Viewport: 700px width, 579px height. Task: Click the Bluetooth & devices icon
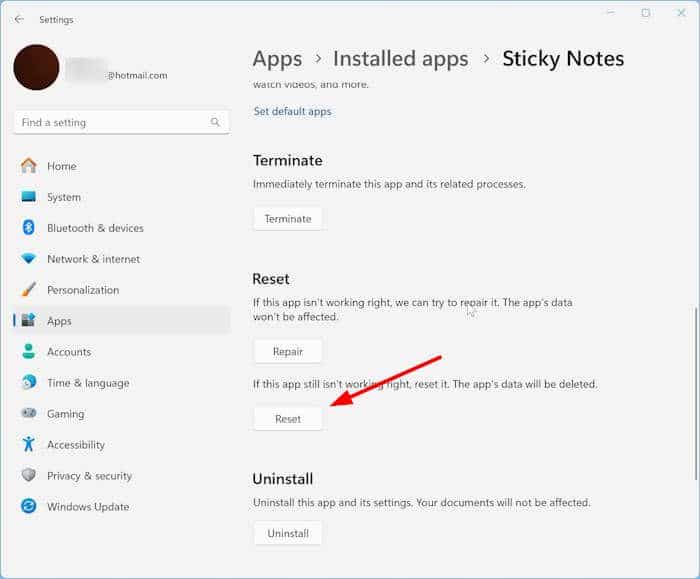coord(29,228)
